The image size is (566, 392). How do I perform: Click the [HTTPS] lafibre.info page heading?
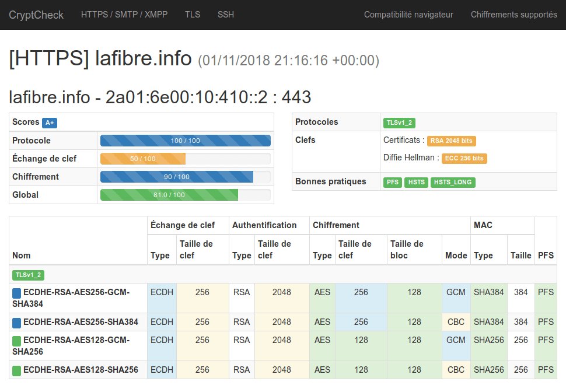(100, 58)
